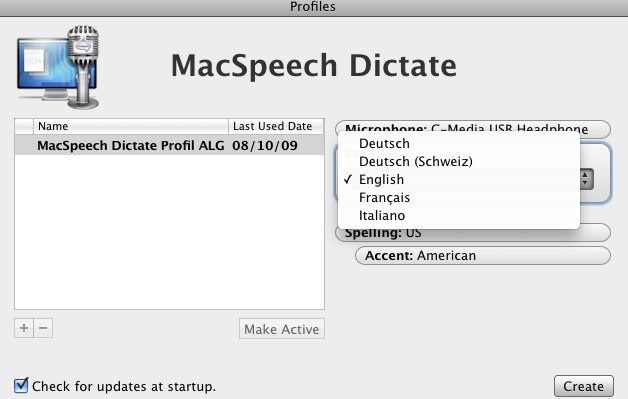Screen dimensions: 628x399
Task: Click the Create button
Action: point(584,386)
